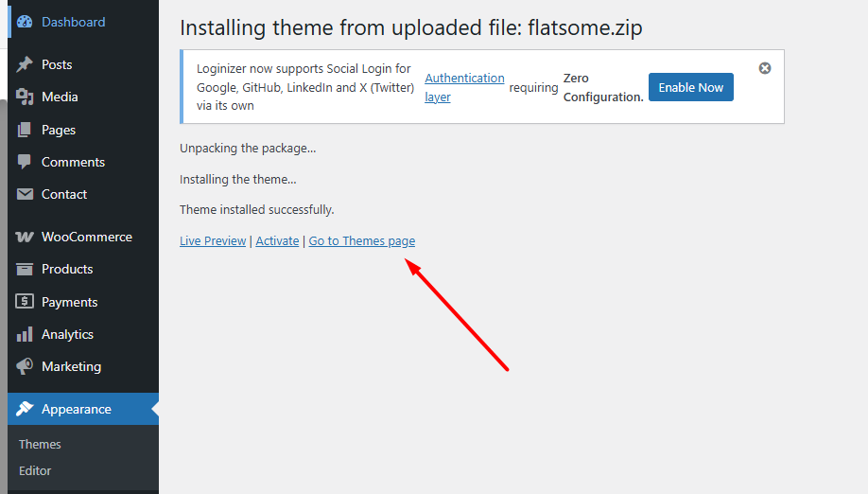Click the Products archive box icon

click(25, 269)
